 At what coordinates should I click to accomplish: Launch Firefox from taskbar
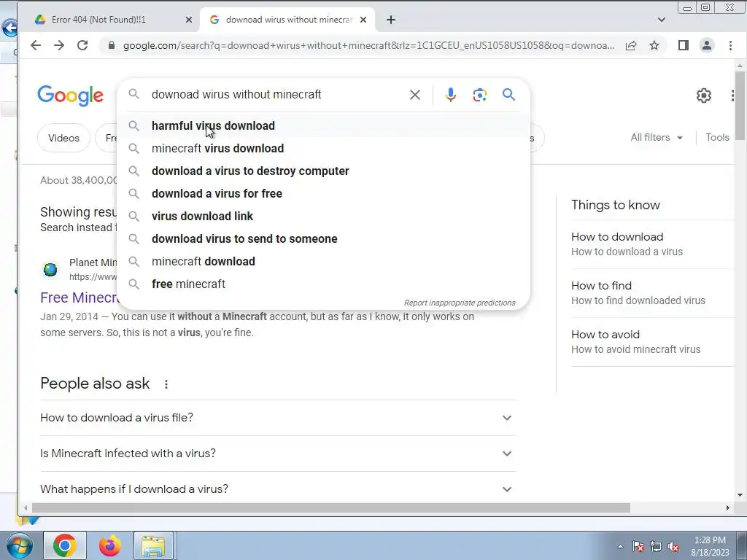coord(109,545)
